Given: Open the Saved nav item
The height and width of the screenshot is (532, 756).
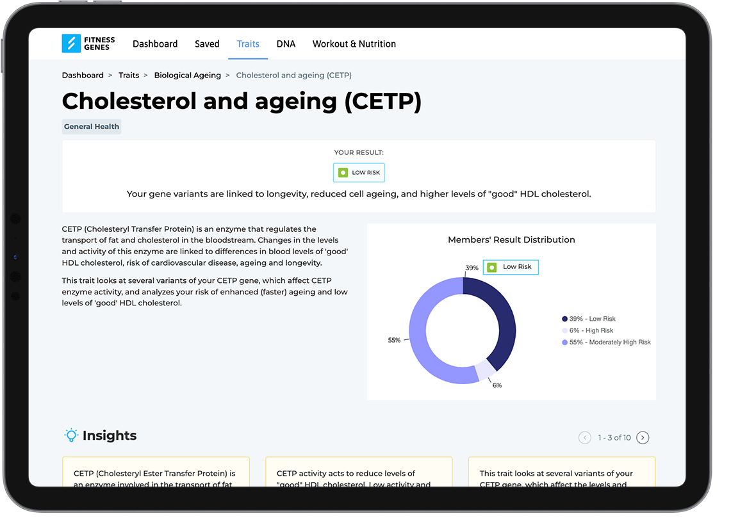Looking at the screenshot, I should [207, 44].
